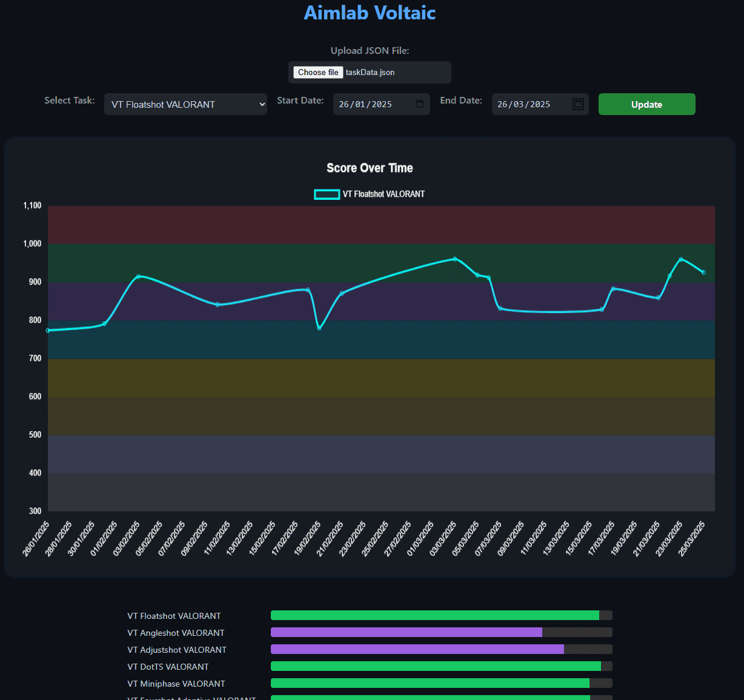Click the VT Adjustshot VALORANT row label

177,650
